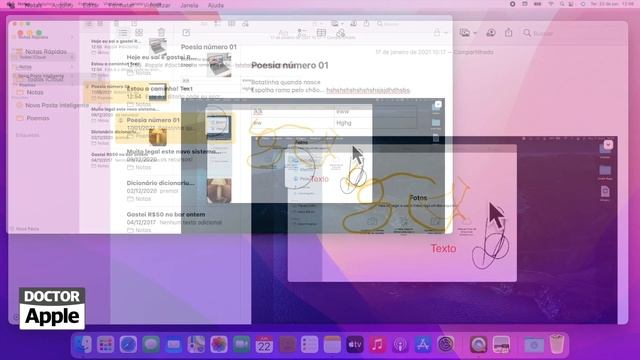This screenshot has height=360, width=640.
Task: Open the Apple menu
Action: (11, 5)
